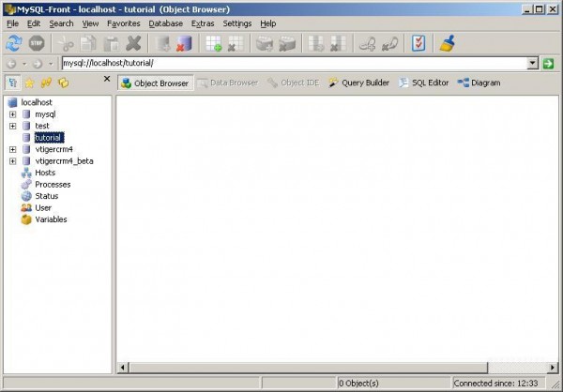Switch to the Object IDE tab
This screenshot has width=563, height=392.
click(294, 83)
